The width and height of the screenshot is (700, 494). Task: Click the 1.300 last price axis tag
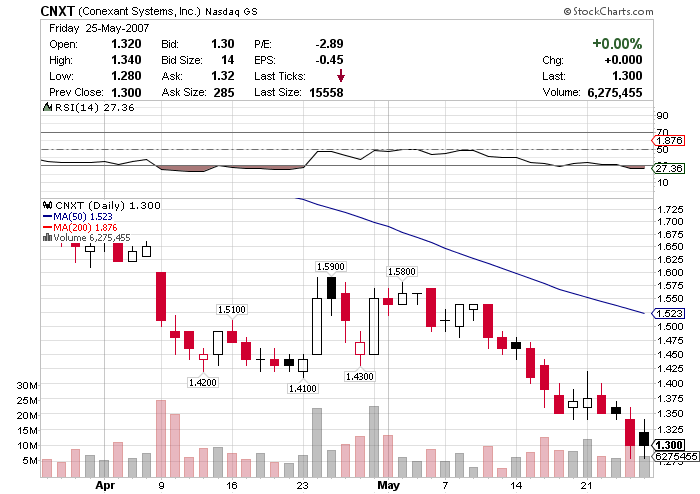(x=668, y=445)
